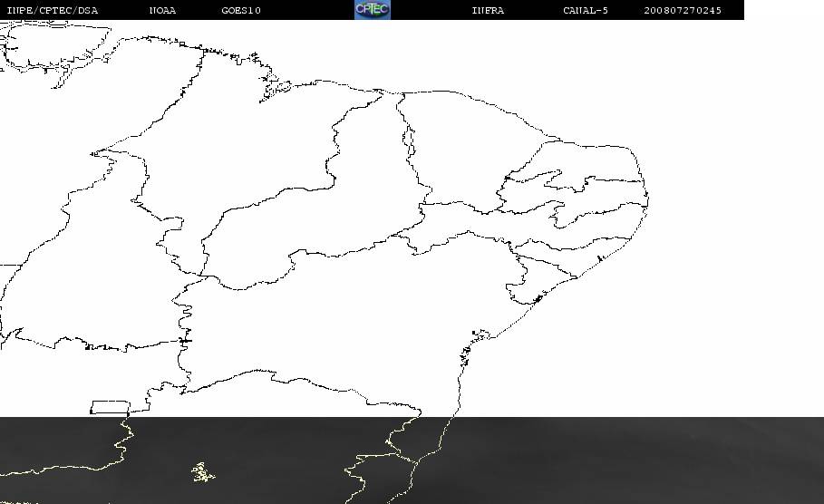
Task: Click the CPTEC logo in header
Action: click(x=372, y=10)
